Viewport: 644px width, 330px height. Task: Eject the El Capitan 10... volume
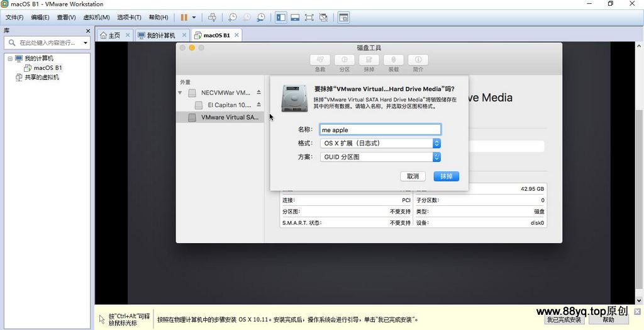tap(258, 105)
